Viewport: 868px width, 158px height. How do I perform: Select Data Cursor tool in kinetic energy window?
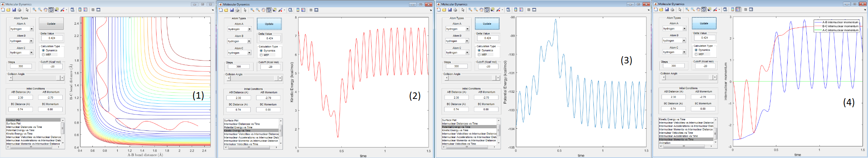274,10
